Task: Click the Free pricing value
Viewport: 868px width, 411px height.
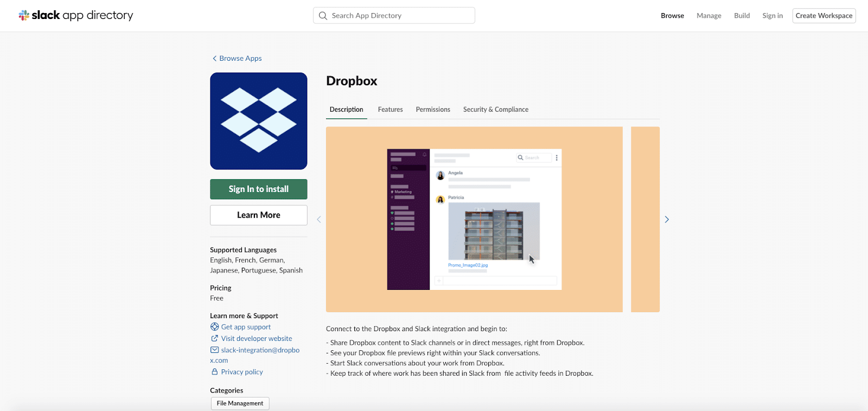Action: (216, 298)
